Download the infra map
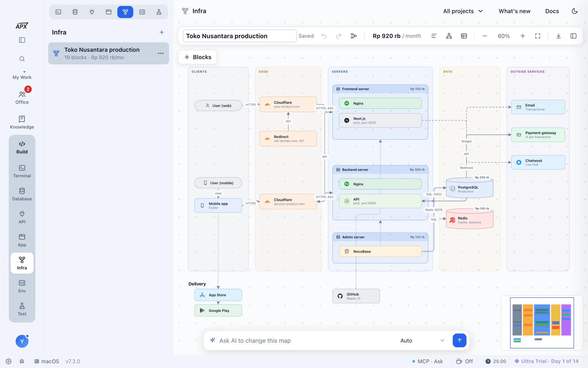This screenshot has height=368, width=588. 559,36
